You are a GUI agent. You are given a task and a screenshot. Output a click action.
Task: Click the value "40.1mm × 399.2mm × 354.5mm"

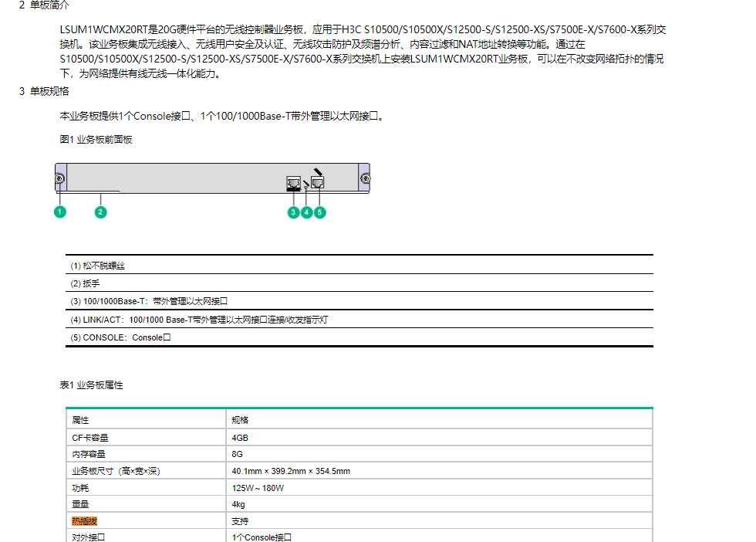pyautogui.click(x=291, y=471)
